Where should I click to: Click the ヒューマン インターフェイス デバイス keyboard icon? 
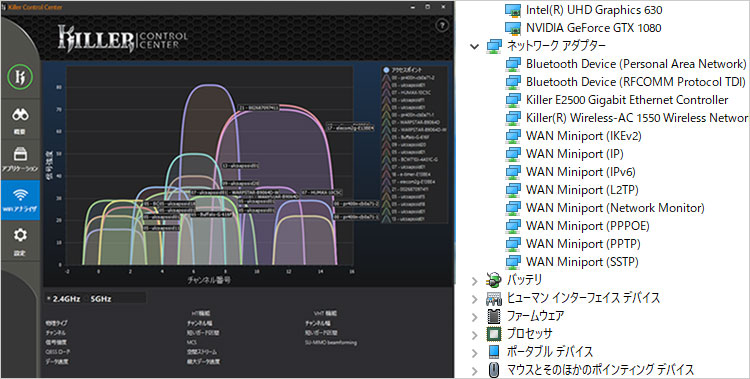click(494, 298)
